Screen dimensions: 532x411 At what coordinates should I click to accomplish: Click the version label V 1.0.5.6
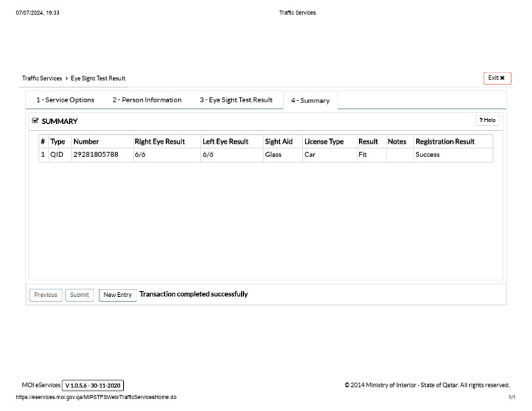point(93,385)
